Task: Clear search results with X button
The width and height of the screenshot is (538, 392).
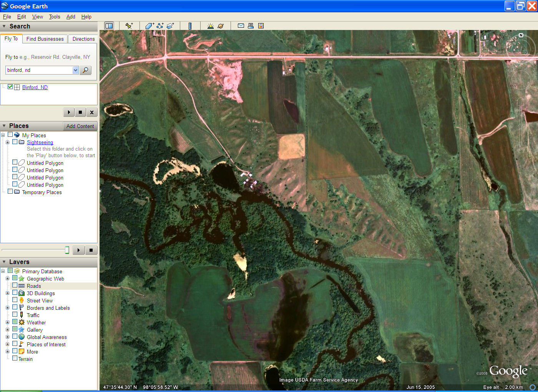Action: 91,112
